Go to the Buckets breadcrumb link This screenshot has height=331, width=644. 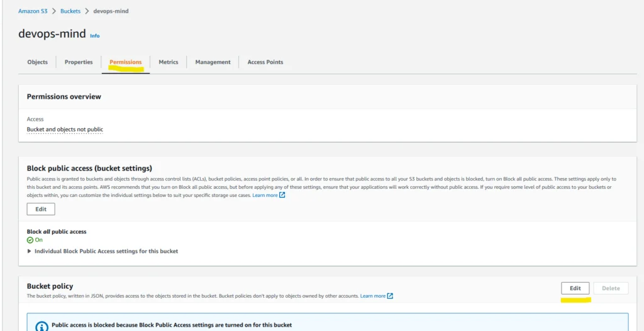(70, 11)
